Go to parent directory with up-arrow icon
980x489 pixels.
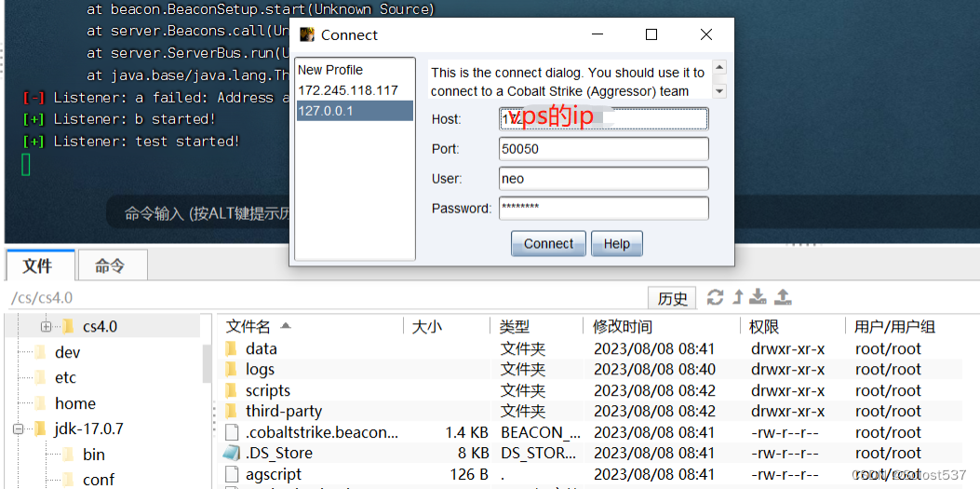pos(737,297)
